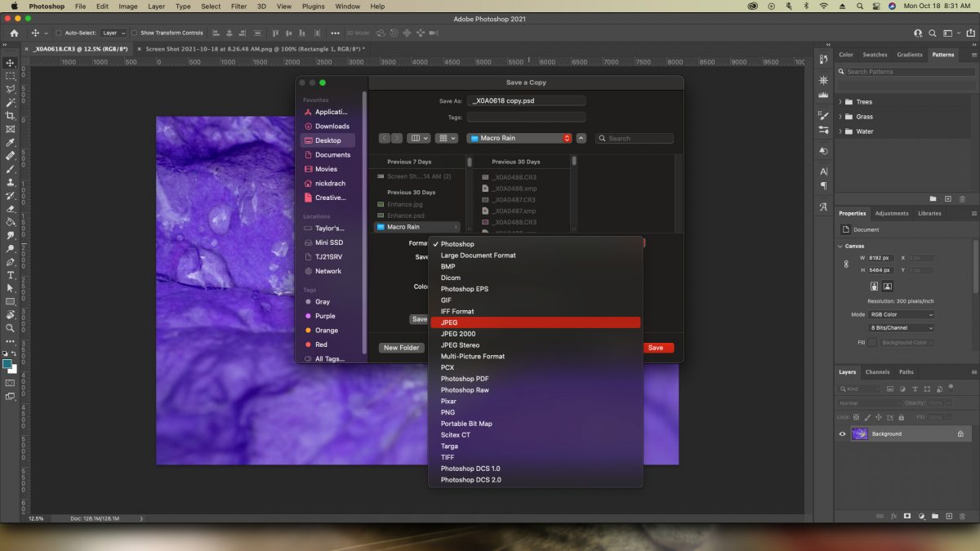Select the Move tool in the toolbar

click(x=11, y=63)
